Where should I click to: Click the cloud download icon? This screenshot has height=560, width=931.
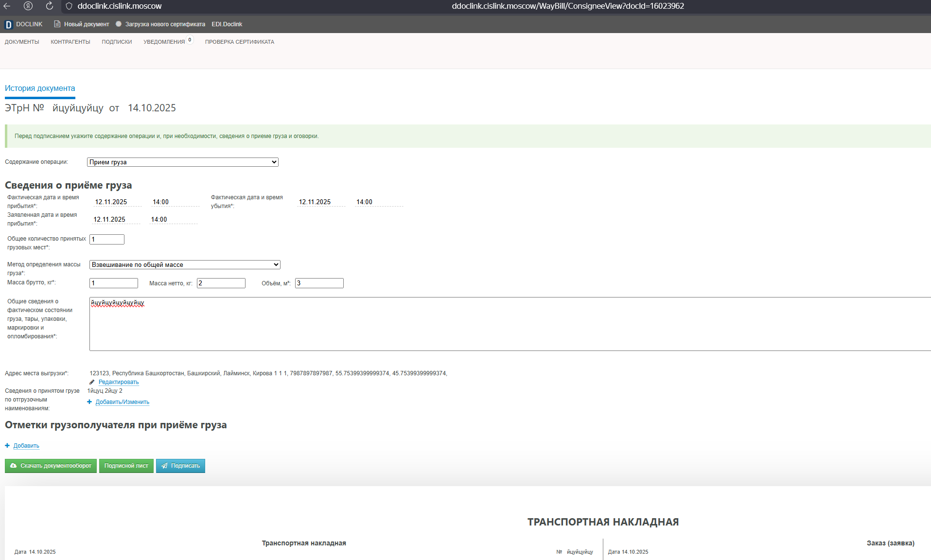click(x=14, y=466)
